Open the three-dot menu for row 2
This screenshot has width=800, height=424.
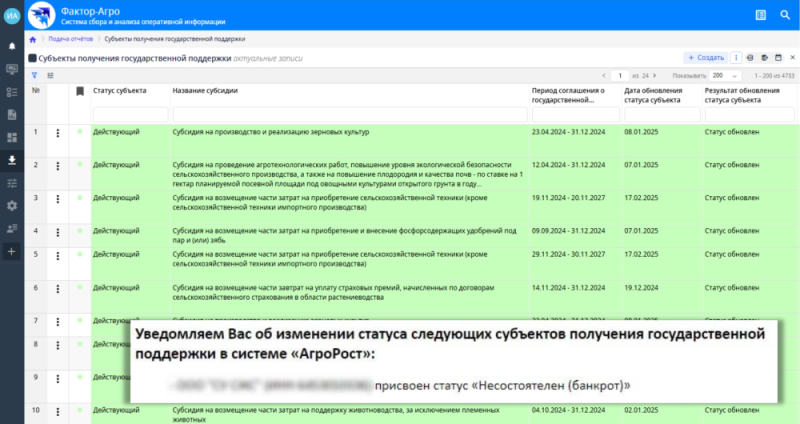coord(58,165)
